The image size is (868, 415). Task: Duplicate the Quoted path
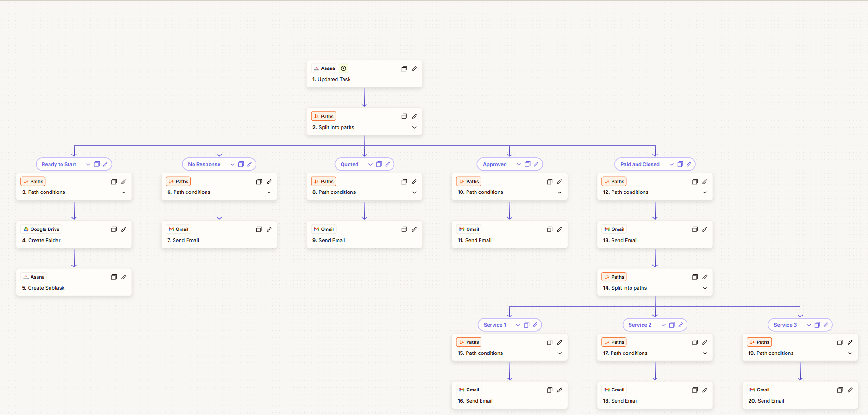pos(379,164)
